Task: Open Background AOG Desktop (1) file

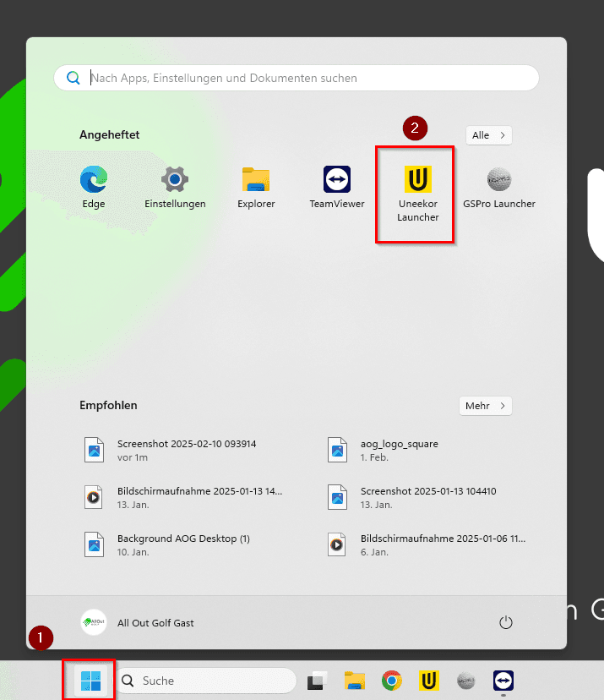Action: [168, 544]
